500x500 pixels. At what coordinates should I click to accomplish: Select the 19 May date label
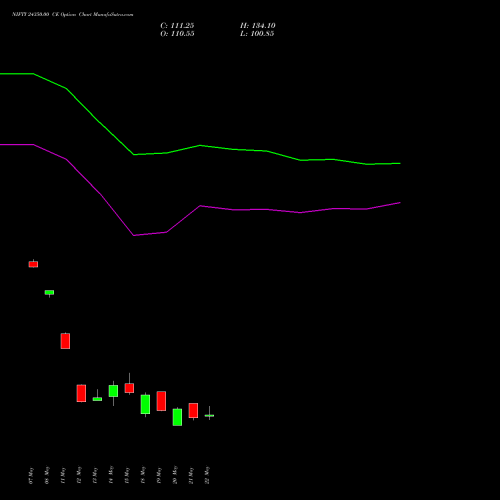[x=159, y=476]
